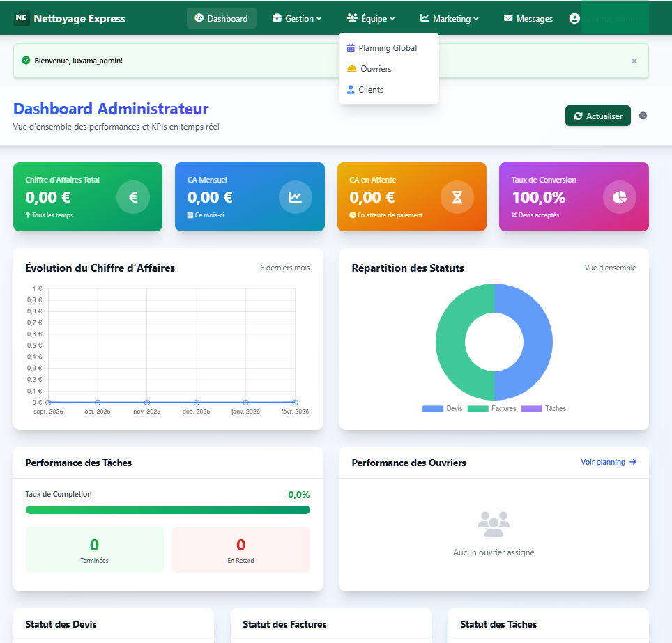Click the 'Dashboard Administrateur' heading
The width and height of the screenshot is (672, 643).
click(111, 109)
